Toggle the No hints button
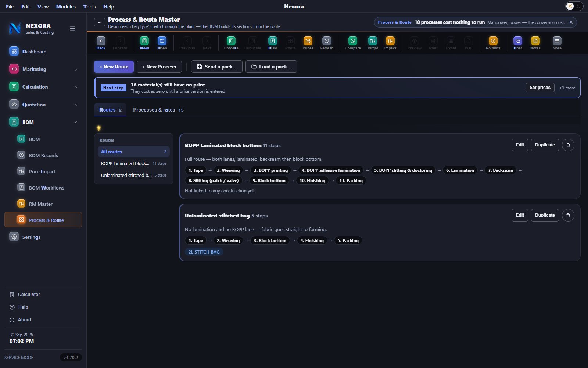The width and height of the screenshot is (588, 368). [x=493, y=43]
